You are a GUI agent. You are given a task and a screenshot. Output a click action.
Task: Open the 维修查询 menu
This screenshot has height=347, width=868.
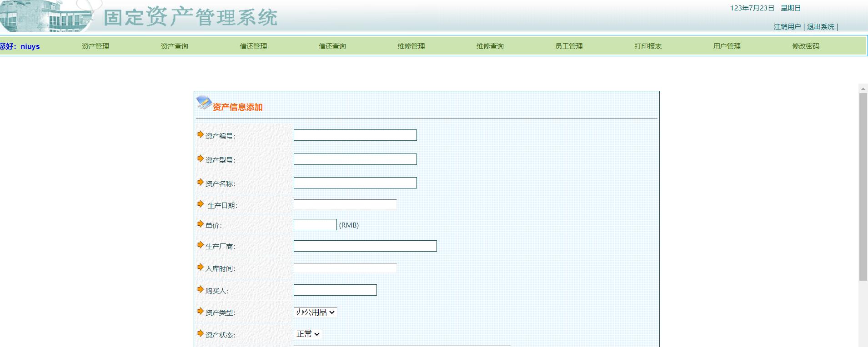point(490,46)
